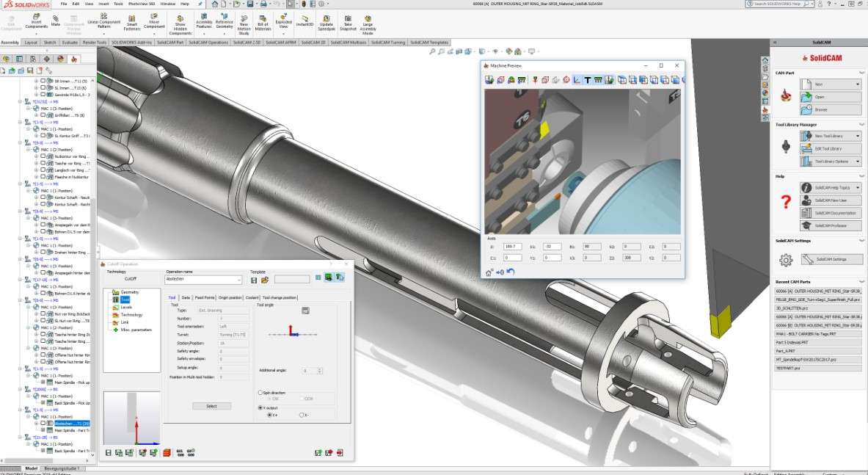
Task: Open Linear Component Pattern tool
Action: 103,21
